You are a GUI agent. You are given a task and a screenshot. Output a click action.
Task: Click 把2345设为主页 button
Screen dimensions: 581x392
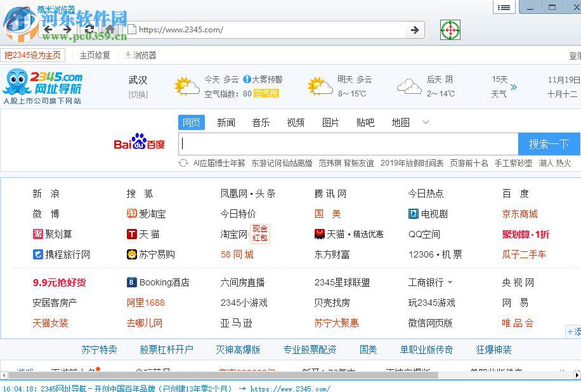[x=34, y=55]
